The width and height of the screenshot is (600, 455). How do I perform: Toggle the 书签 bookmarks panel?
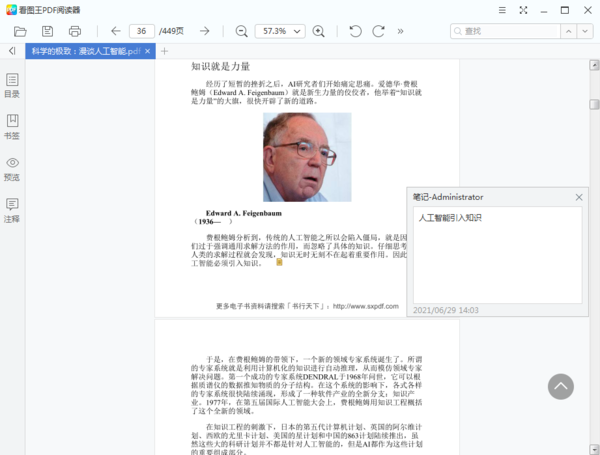(x=12, y=126)
